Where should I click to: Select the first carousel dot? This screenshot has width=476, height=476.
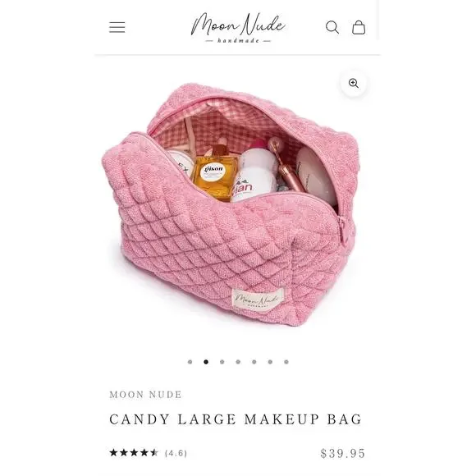[x=190, y=362]
